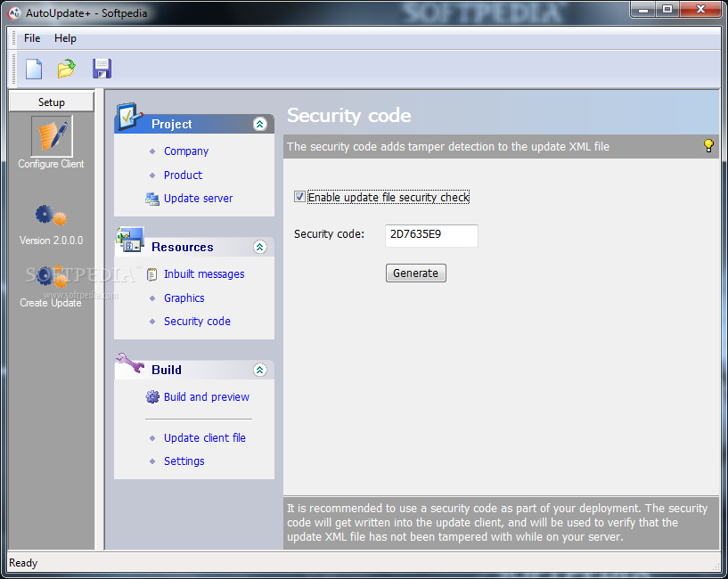Click the Open folder toolbar icon

coord(67,69)
